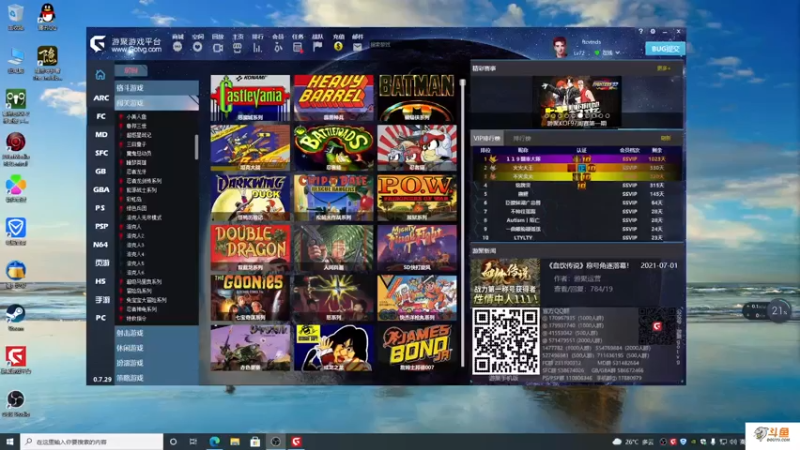Screen dimensions: 800x450
Task: Select ARC platform in sidebar
Action: click(101, 98)
